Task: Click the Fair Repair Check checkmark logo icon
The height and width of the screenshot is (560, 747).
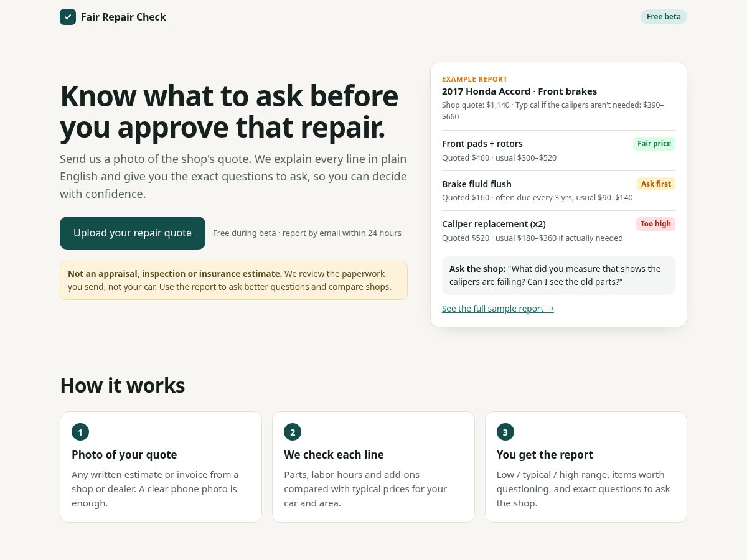Action: click(x=68, y=17)
